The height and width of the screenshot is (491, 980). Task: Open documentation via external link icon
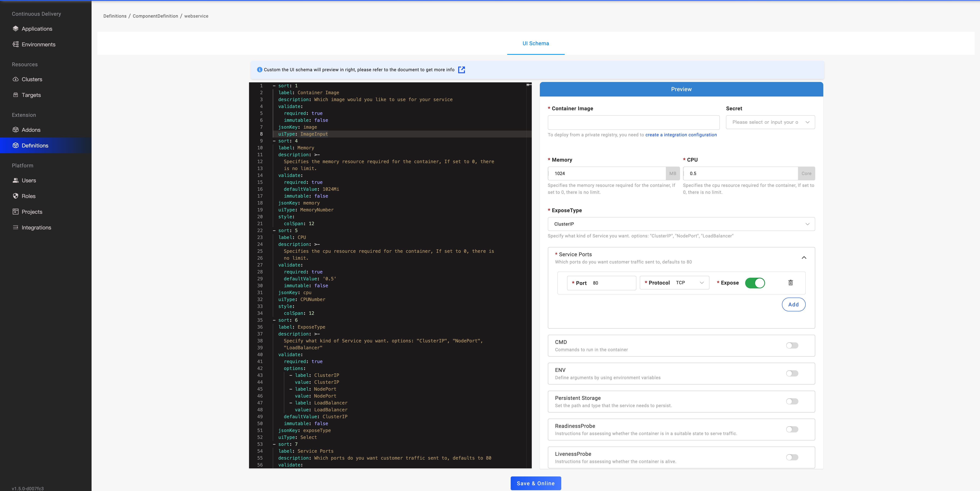[x=461, y=70]
